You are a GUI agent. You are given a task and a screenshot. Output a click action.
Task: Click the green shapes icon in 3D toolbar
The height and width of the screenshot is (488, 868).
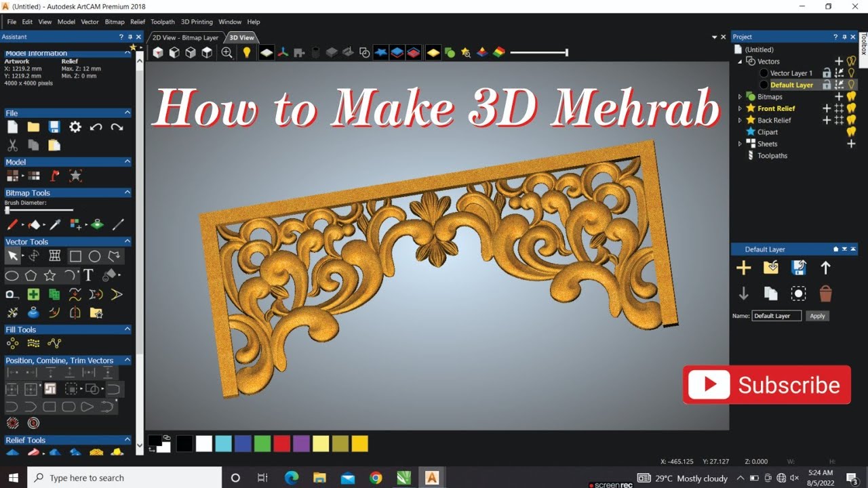[x=449, y=52]
